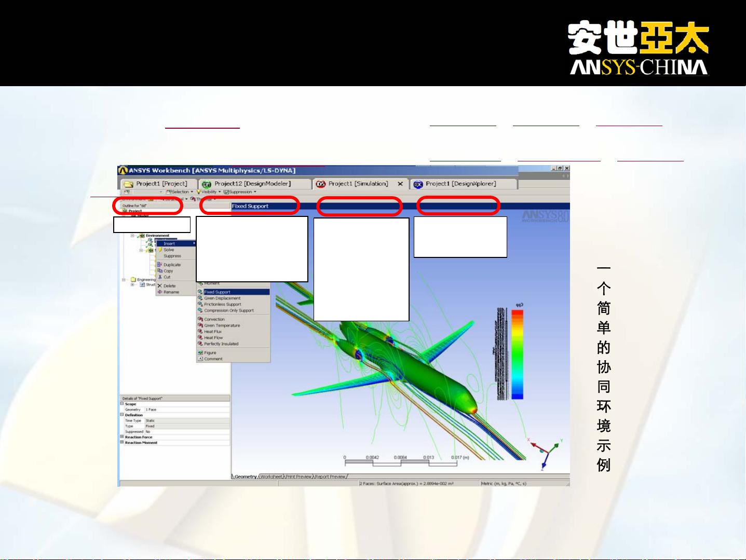Select Heat Flux in Insert submenu
Screen dimensions: 746x560
click(x=233, y=332)
